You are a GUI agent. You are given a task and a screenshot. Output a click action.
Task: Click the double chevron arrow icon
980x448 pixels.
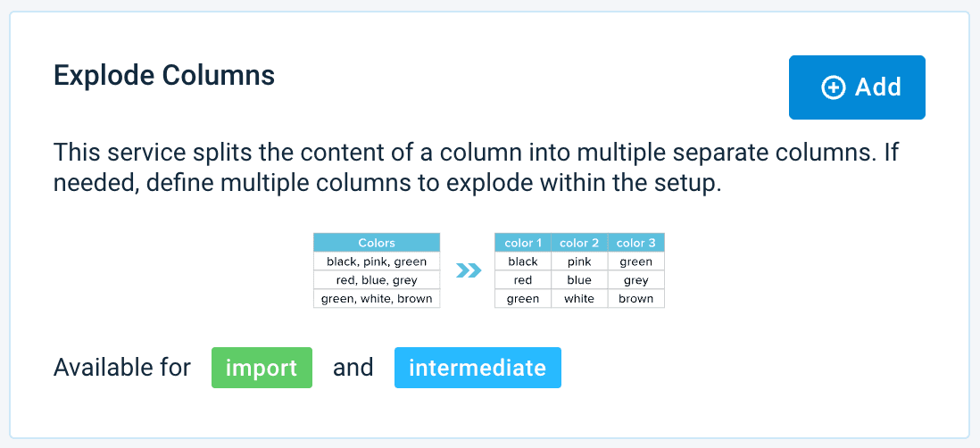click(x=469, y=270)
